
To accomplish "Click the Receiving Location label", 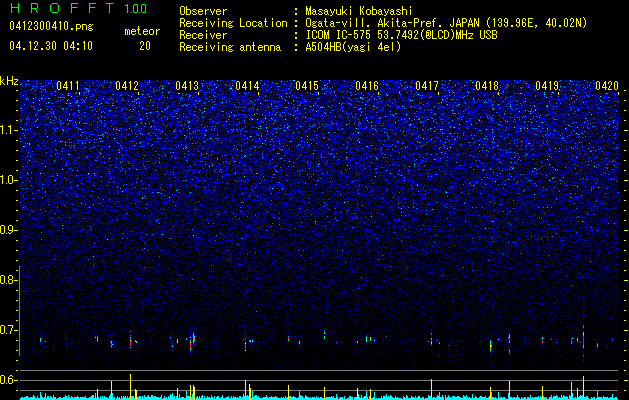I will [233, 23].
